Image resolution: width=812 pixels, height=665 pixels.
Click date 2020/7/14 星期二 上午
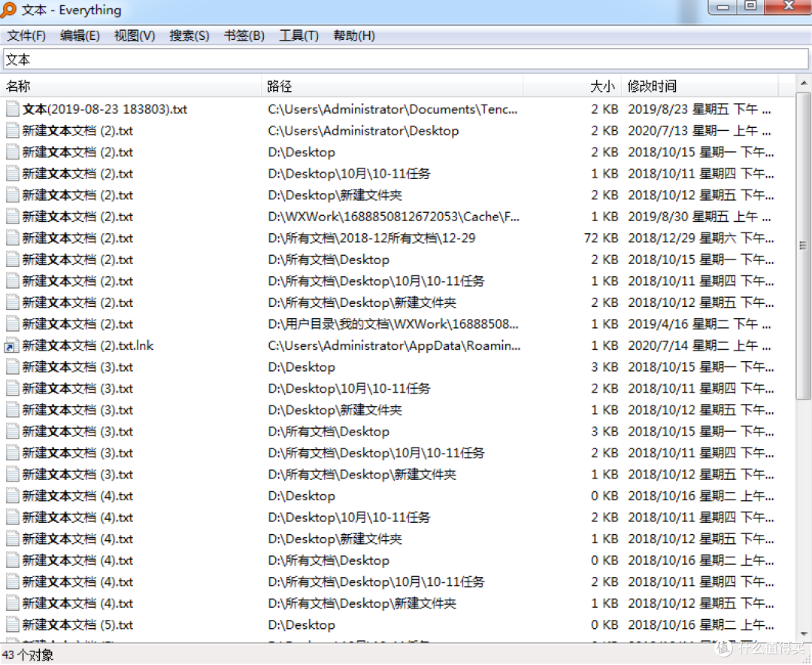point(700,346)
